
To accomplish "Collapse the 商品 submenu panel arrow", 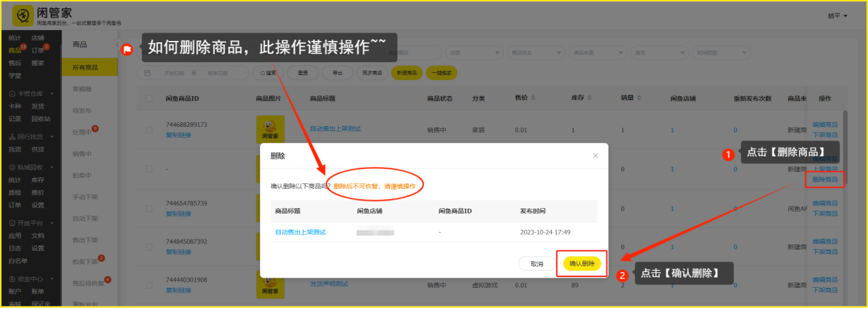I will coord(117,44).
